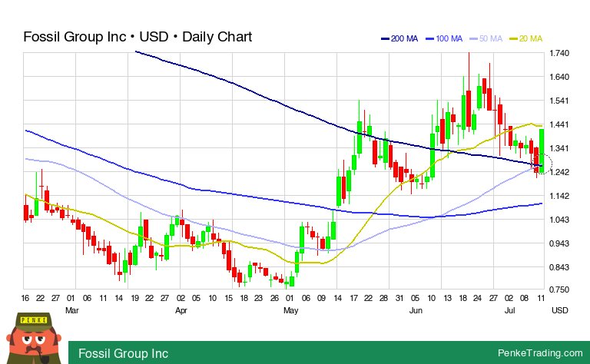Click the 20 MA legend entry

coord(525,38)
